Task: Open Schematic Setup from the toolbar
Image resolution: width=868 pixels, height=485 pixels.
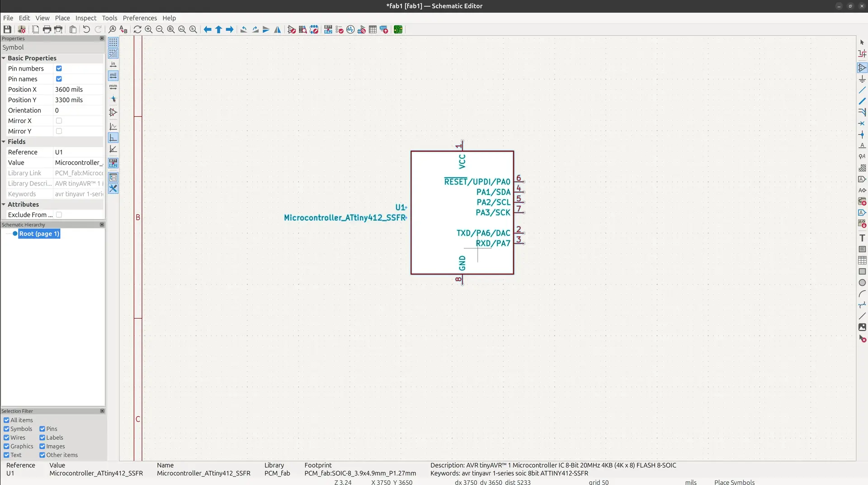Action: pyautogui.click(x=21, y=29)
